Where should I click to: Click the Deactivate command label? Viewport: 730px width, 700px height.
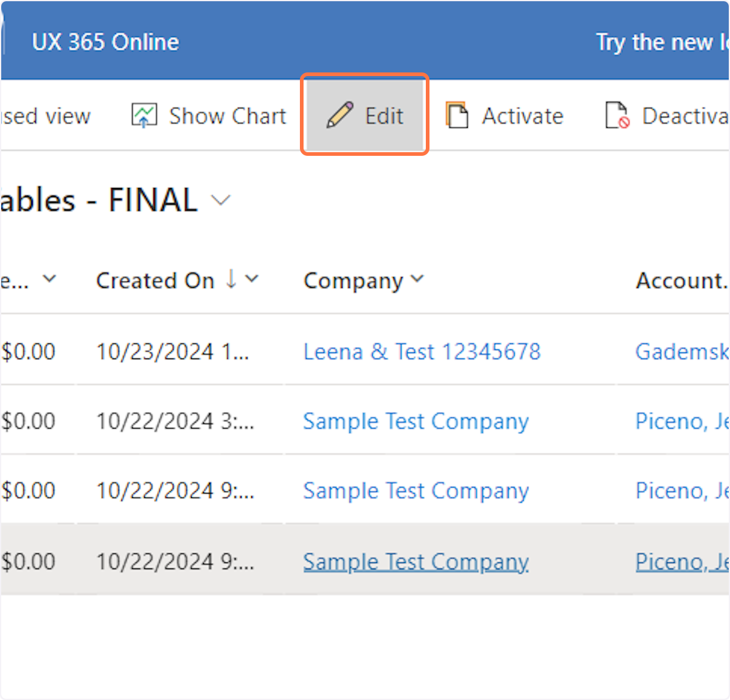684,116
